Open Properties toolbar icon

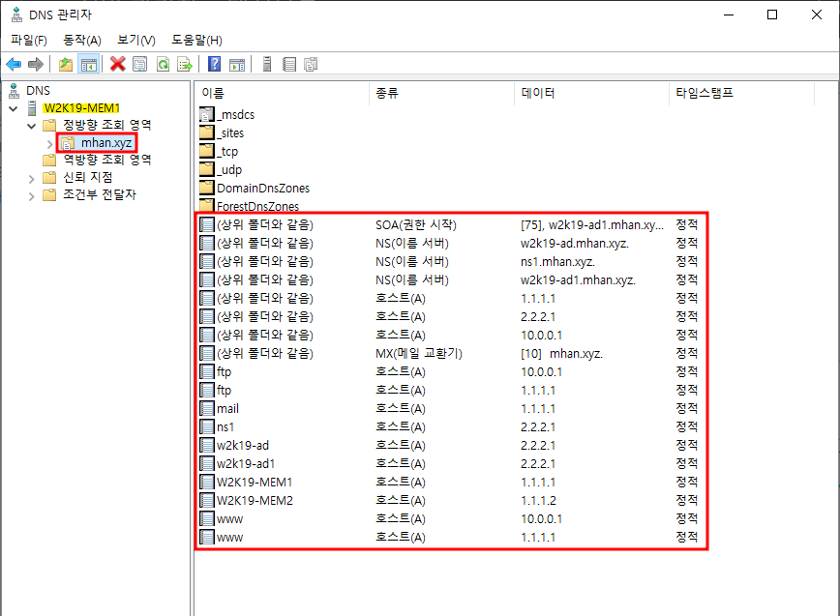(x=139, y=65)
